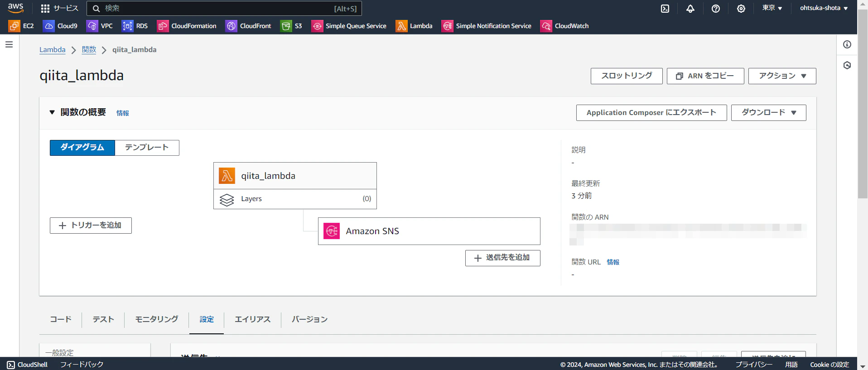Viewport: 868px width, 370px height.
Task: Select the 設定 tab
Action: pos(207,319)
